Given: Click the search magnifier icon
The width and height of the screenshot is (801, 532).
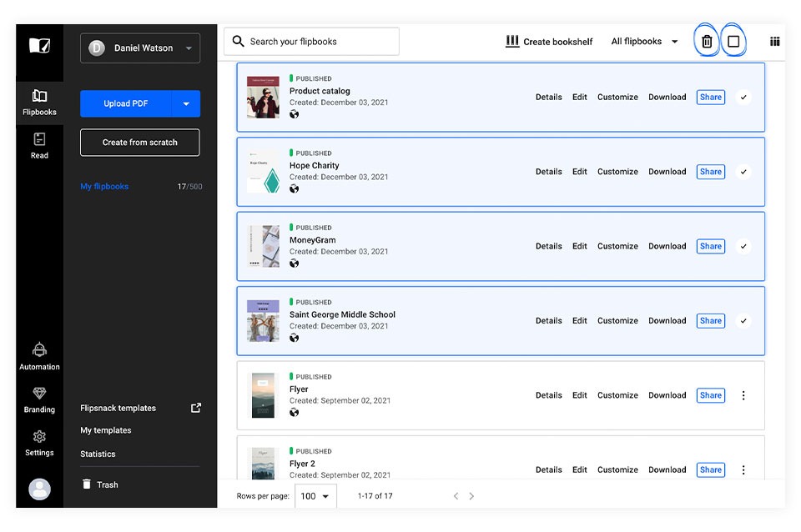Looking at the screenshot, I should click(238, 42).
